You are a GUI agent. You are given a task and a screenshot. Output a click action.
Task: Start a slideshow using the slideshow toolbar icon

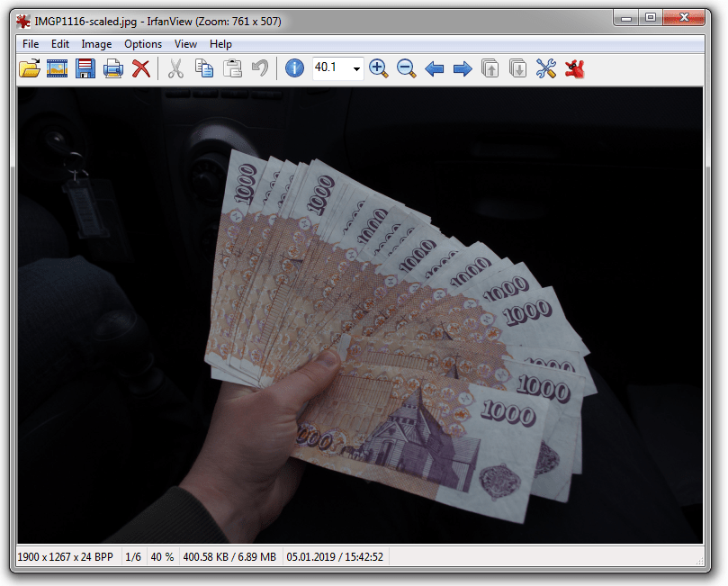(x=57, y=68)
